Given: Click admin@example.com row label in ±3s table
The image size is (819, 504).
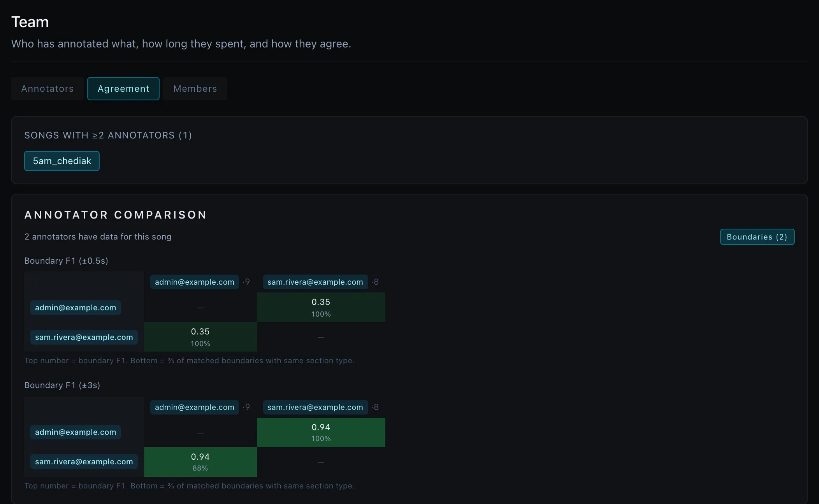Looking at the screenshot, I should click(x=76, y=432).
